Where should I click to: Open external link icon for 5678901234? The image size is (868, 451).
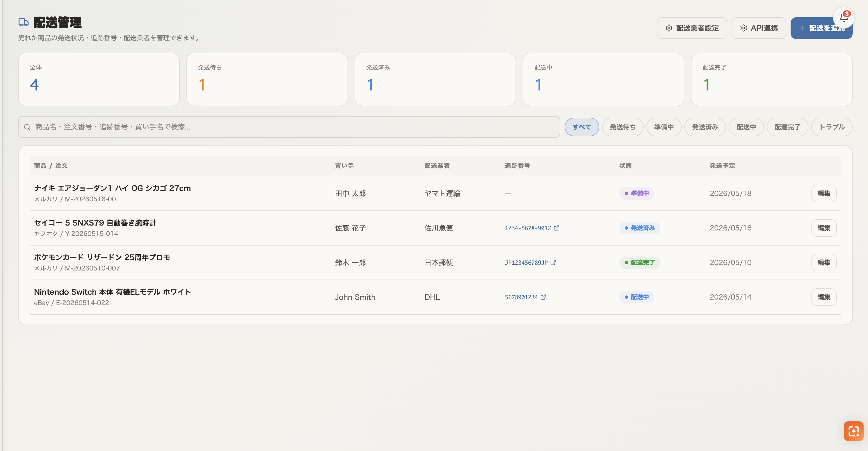coord(543,297)
